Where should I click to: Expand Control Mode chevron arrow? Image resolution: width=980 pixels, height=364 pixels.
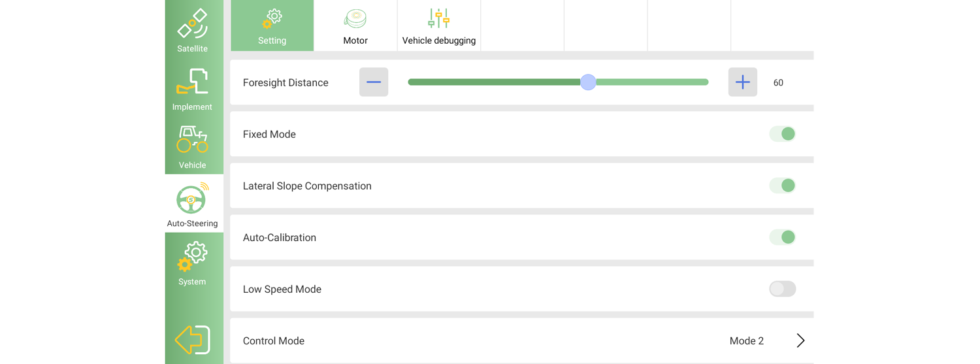[800, 340]
